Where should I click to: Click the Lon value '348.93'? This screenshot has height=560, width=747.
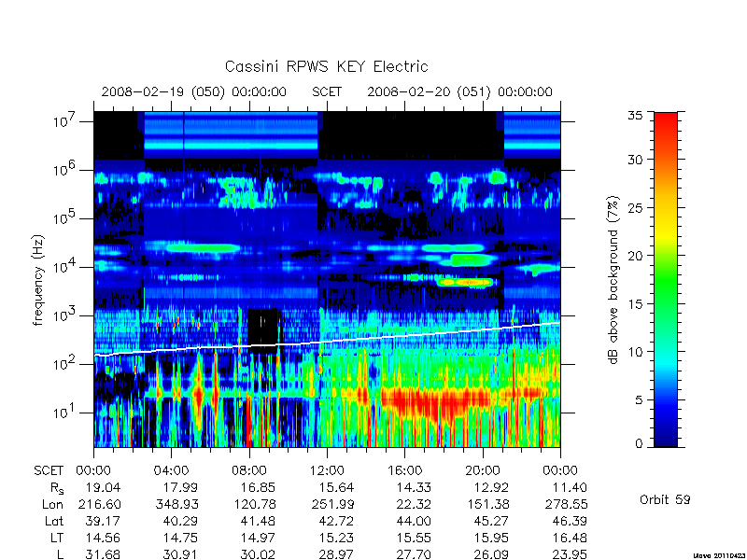click(x=176, y=504)
